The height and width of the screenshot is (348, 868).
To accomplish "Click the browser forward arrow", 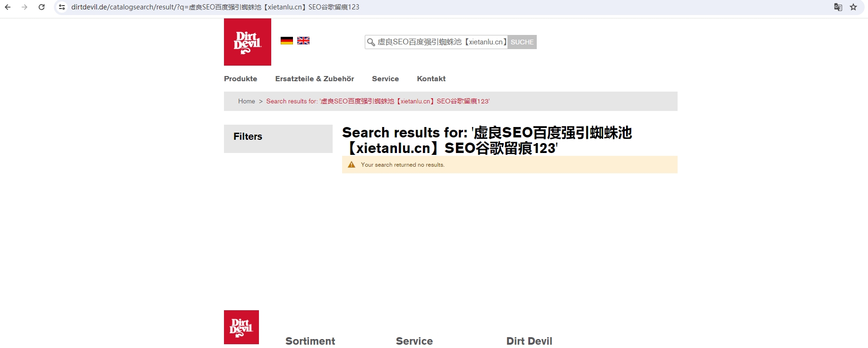I will coord(25,7).
